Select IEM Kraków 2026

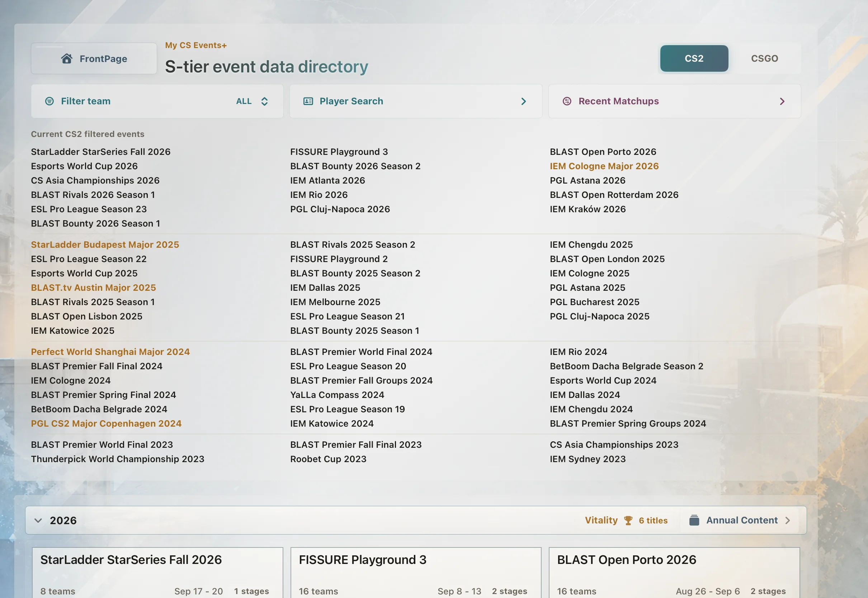[x=588, y=209]
